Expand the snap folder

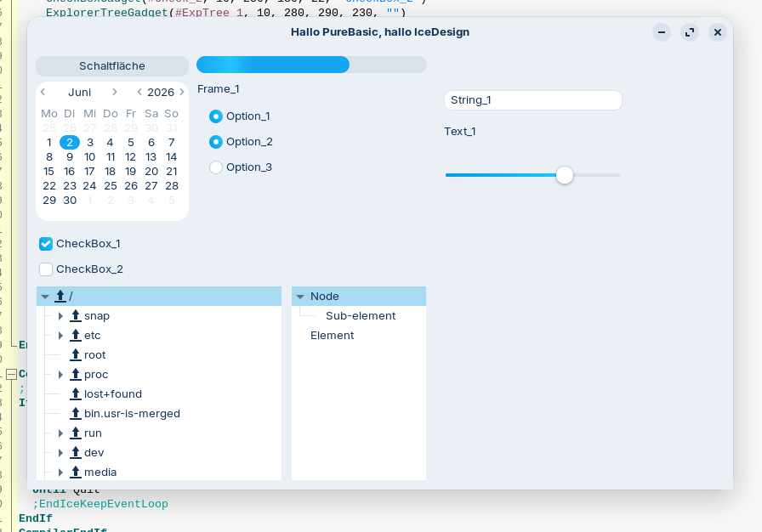pos(60,316)
